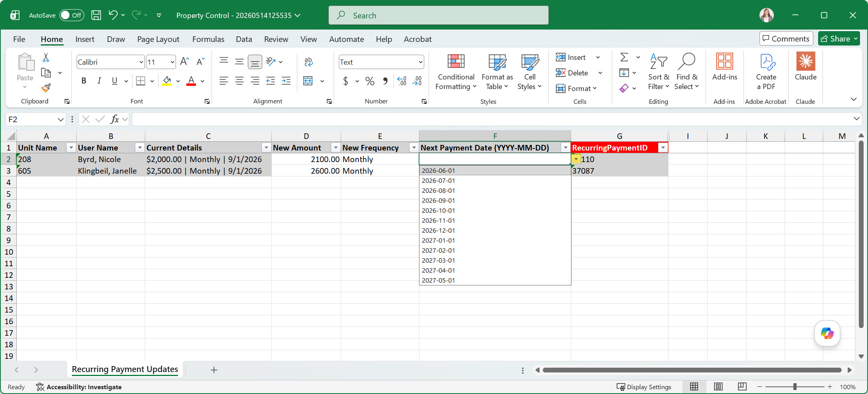The image size is (868, 394).
Task: Switch to Page Break Preview in status bar
Action: tap(742, 387)
